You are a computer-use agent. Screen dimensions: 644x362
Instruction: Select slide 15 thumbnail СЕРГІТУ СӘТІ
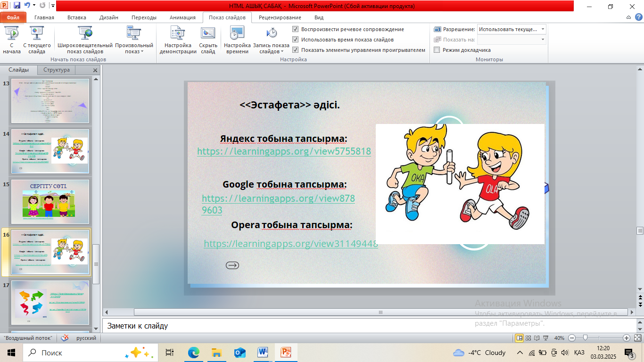50,201
